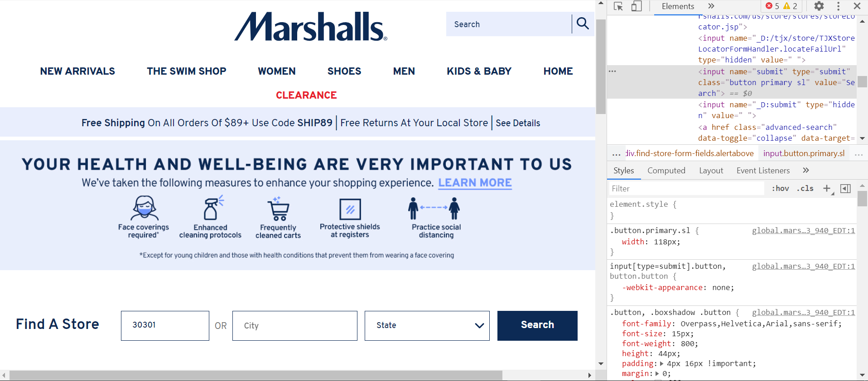Open MEN category menu
The image size is (868, 381).
pos(404,71)
